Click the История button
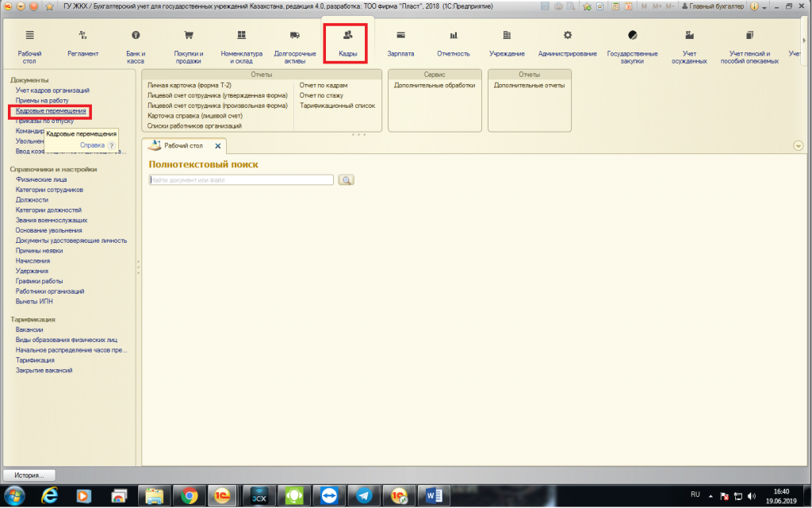The height and width of the screenshot is (508, 812). 29,475
